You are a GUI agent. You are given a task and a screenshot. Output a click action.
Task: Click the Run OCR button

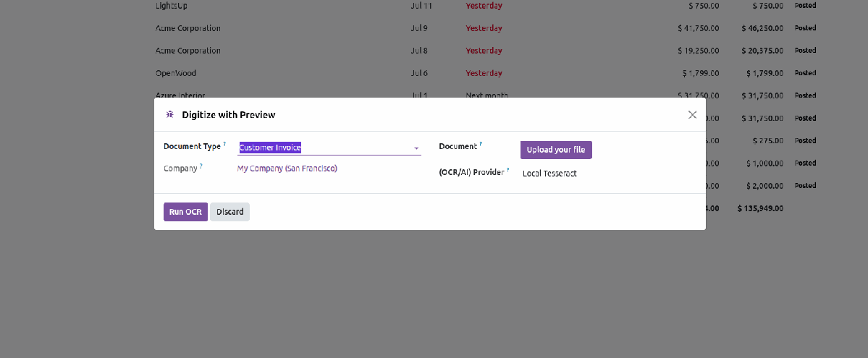[x=185, y=212]
